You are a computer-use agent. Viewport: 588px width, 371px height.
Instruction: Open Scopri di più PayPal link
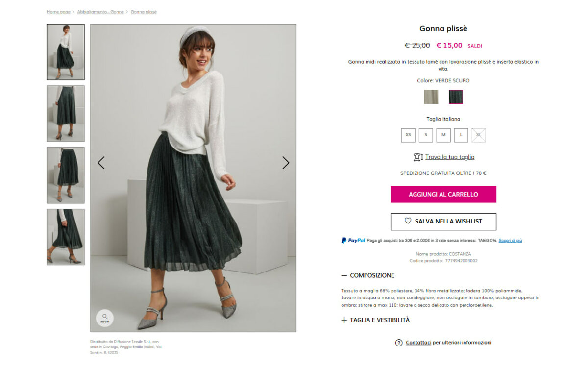[x=510, y=241]
